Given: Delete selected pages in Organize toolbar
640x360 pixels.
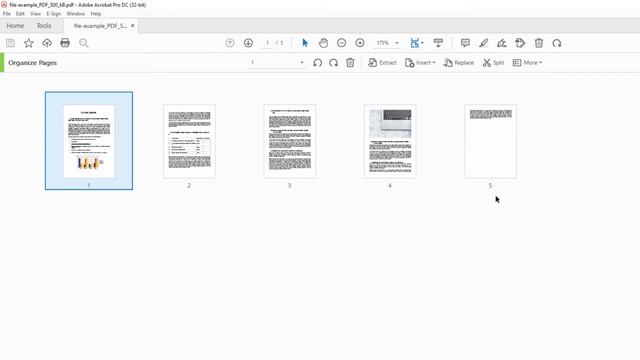Looking at the screenshot, I should pyautogui.click(x=350, y=63).
